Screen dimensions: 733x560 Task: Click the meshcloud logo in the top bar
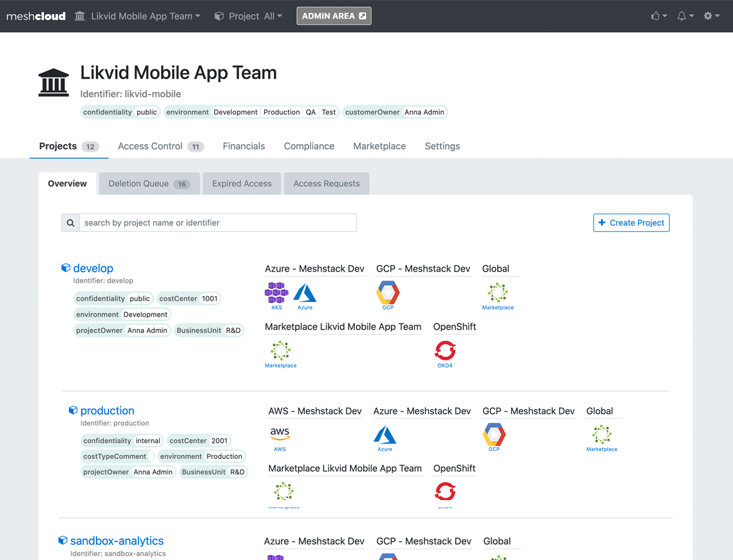(35, 16)
